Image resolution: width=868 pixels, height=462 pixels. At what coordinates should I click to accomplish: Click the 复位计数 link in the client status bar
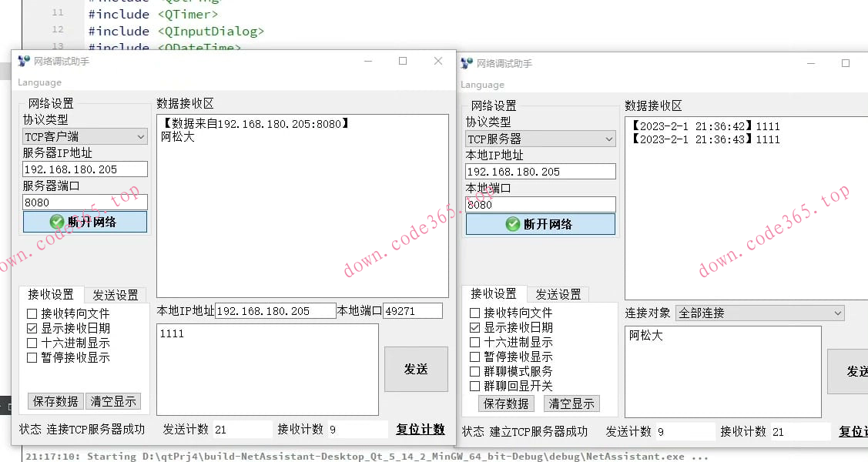421,429
